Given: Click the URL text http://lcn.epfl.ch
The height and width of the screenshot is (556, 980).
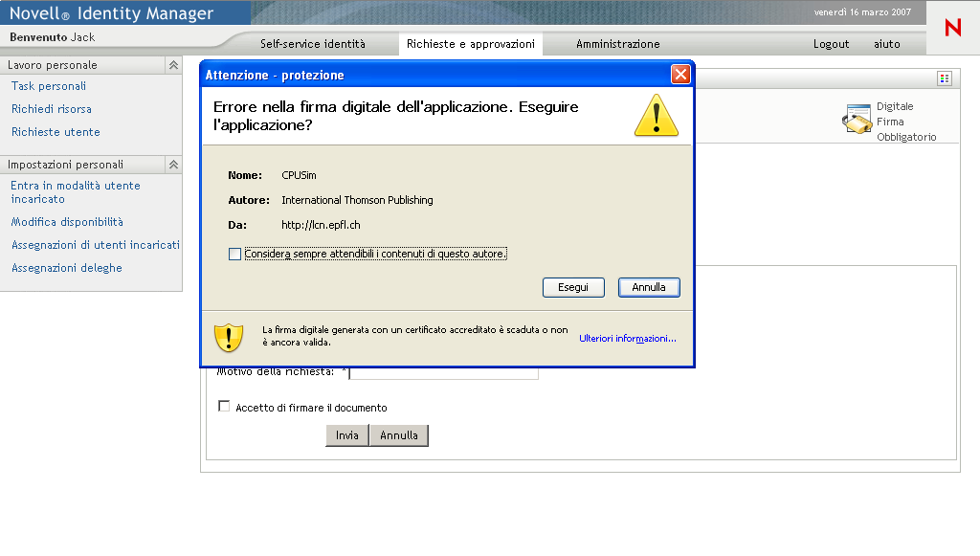Looking at the screenshot, I should tap(321, 225).
